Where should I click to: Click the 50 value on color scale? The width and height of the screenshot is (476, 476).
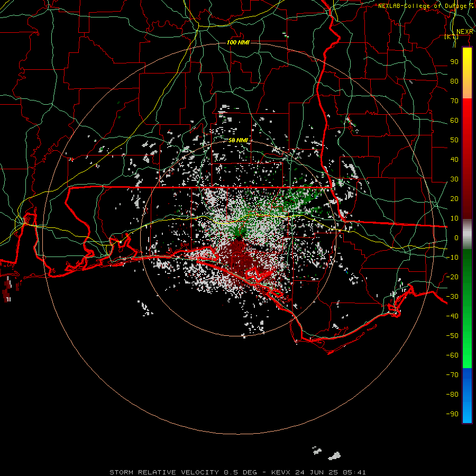(x=454, y=140)
